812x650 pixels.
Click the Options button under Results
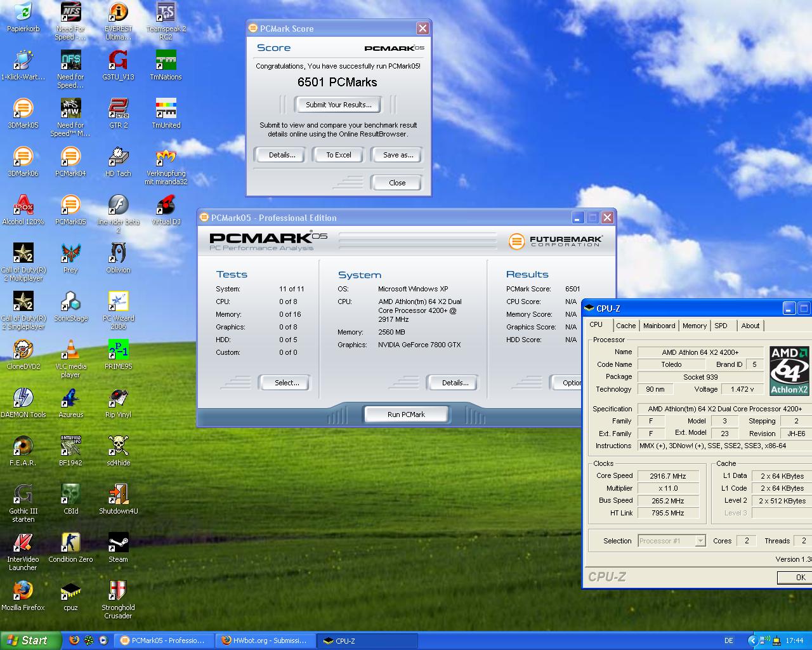[566, 383]
